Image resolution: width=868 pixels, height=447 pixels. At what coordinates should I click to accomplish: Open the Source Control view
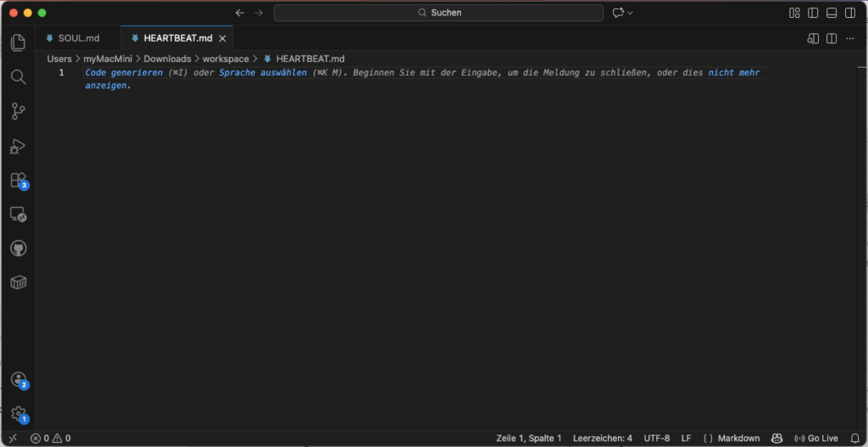click(x=18, y=111)
